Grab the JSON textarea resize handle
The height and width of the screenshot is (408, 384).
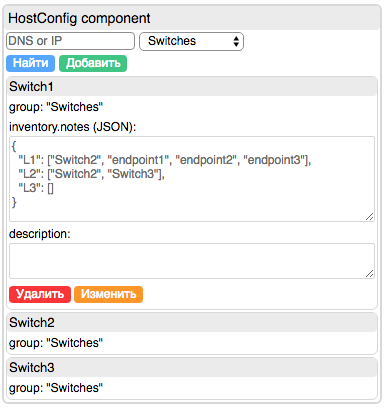[369, 217]
